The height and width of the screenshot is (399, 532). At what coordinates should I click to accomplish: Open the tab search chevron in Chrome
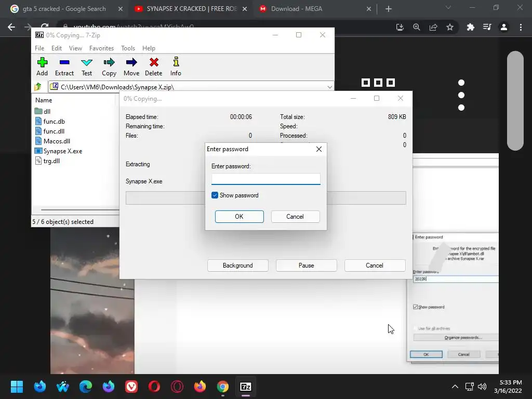[x=448, y=7]
